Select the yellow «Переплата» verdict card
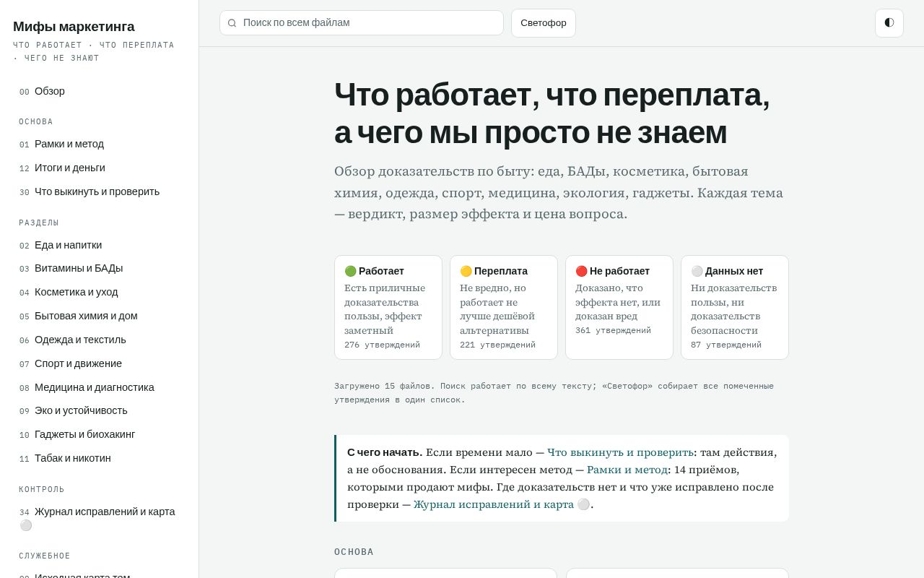This screenshot has height=578, width=924. (x=504, y=307)
